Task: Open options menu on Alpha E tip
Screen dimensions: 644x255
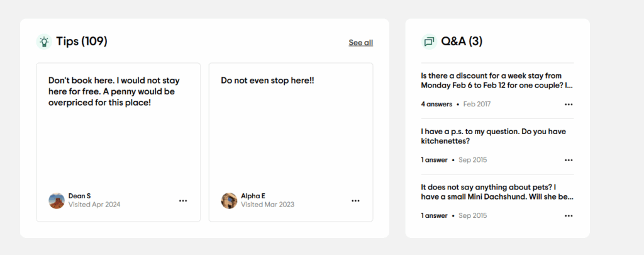Action: 356,201
